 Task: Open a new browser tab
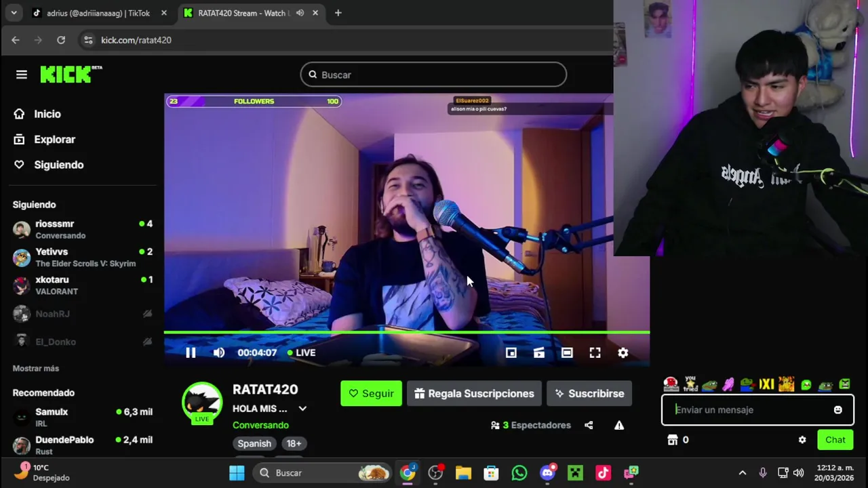coord(338,13)
